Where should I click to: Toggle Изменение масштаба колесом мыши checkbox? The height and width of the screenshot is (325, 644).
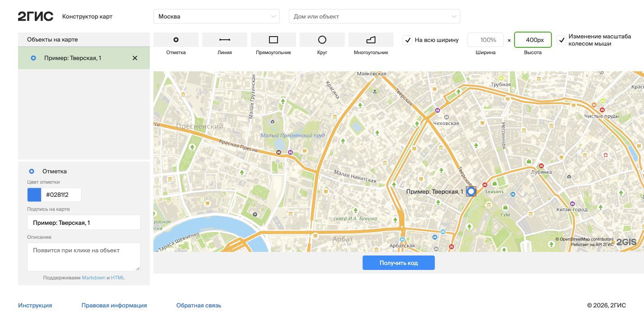[561, 40]
